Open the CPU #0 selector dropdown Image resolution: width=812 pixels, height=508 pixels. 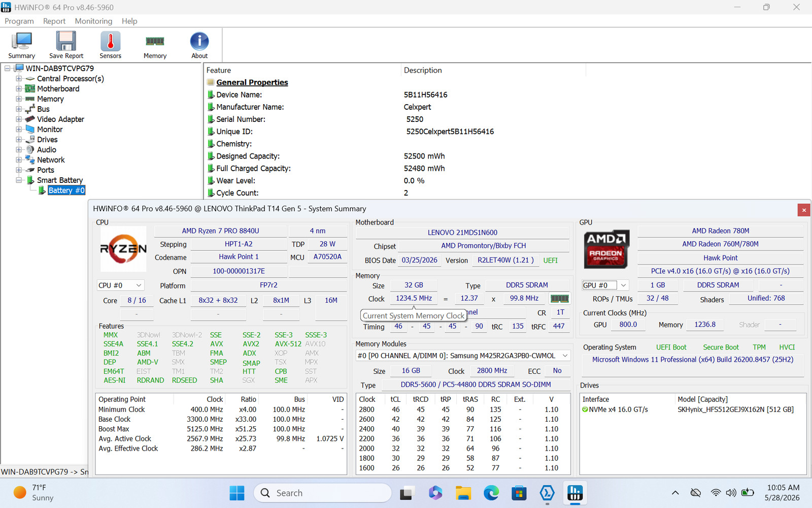pos(121,285)
